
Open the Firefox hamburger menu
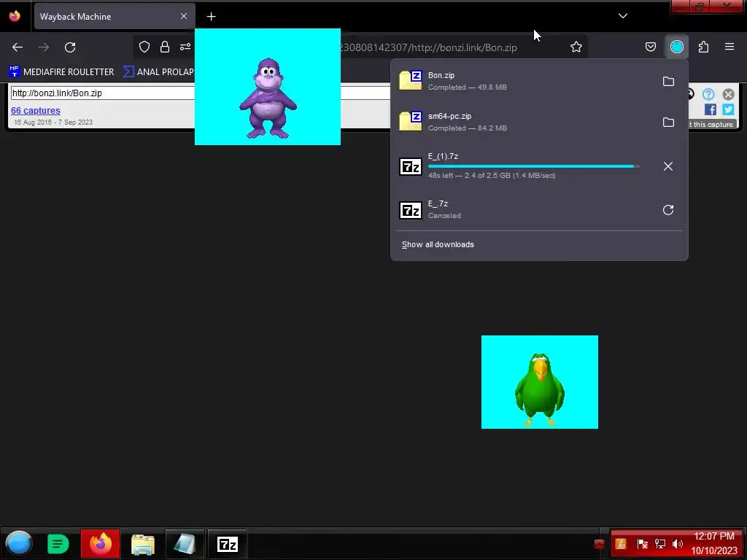coord(729,47)
